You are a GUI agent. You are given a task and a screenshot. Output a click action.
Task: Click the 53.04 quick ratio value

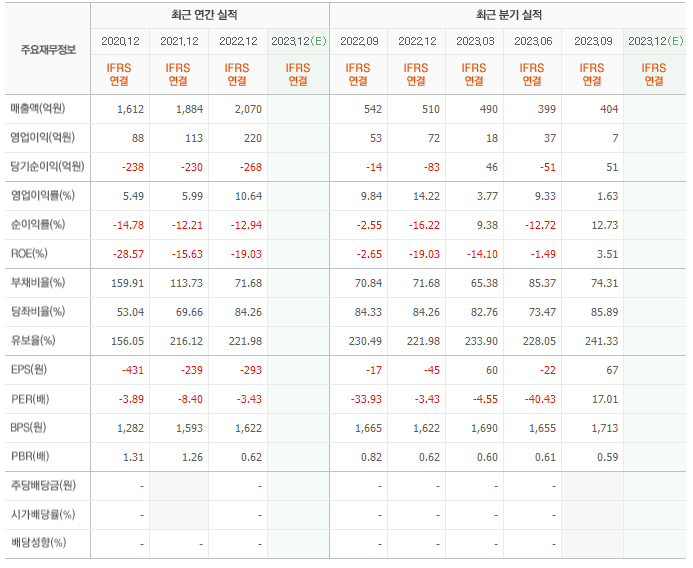coord(130,312)
